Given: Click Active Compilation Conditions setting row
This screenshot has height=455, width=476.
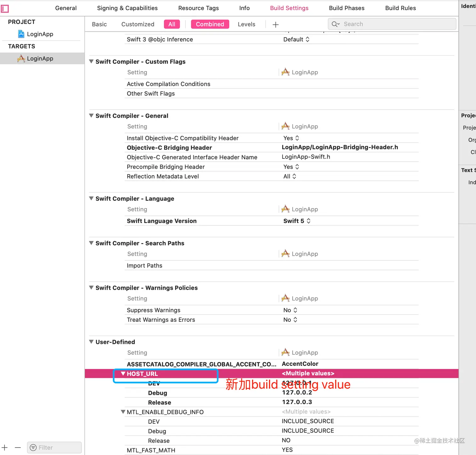Looking at the screenshot, I should point(272,84).
